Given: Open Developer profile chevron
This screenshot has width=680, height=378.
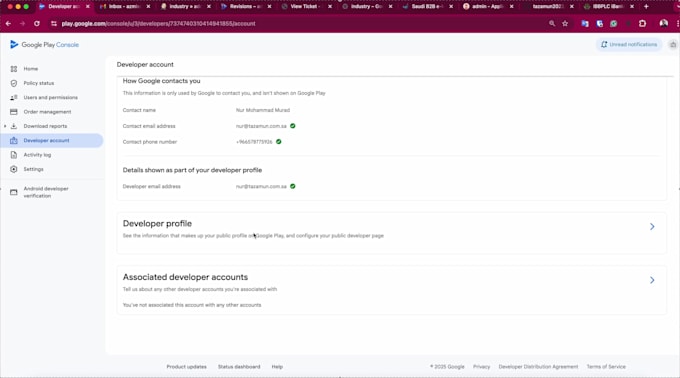Looking at the screenshot, I should (652, 227).
